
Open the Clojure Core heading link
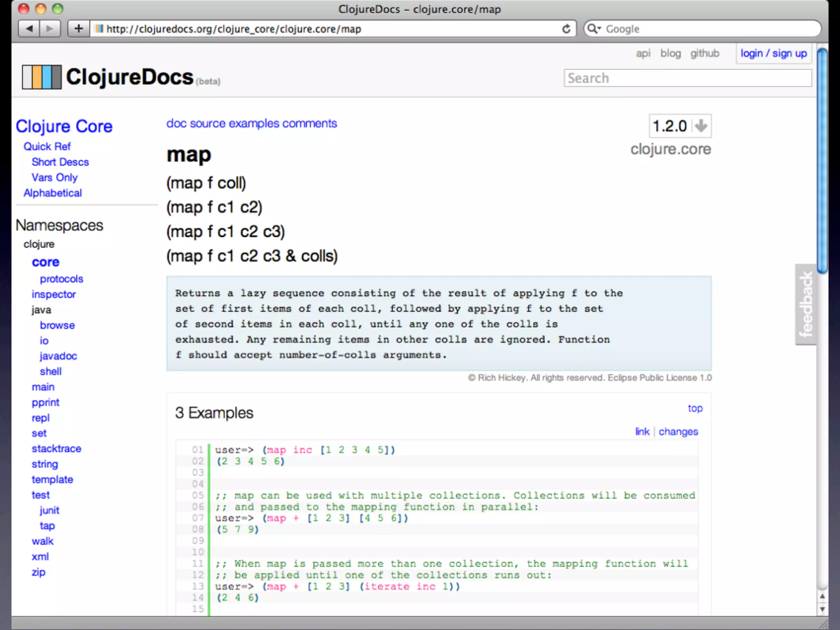(x=64, y=126)
